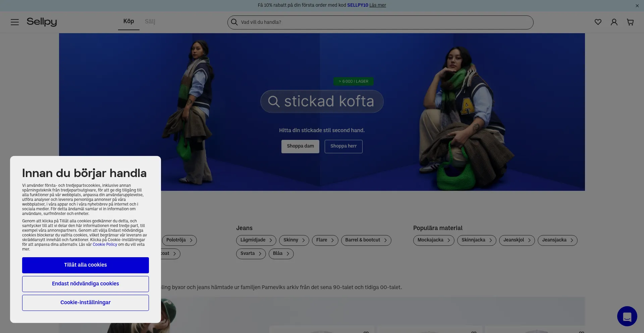The height and width of the screenshot is (333, 644).
Task: Open the hamburger navigation menu
Action: (15, 22)
